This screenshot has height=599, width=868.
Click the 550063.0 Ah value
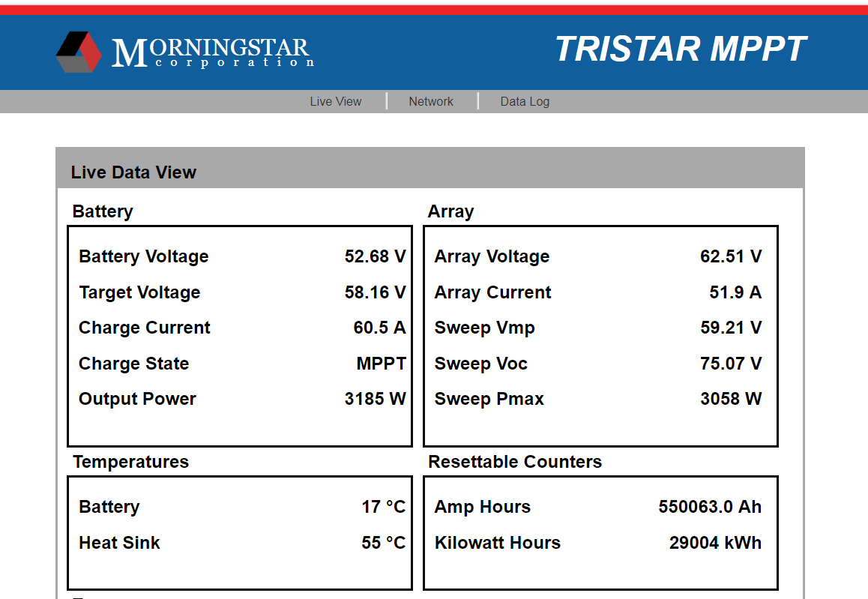(x=710, y=507)
